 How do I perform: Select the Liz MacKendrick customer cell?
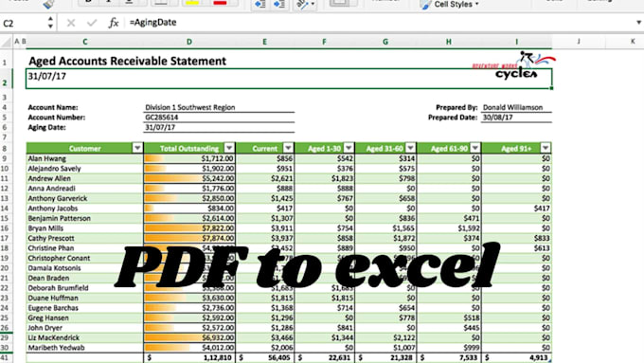click(85, 337)
